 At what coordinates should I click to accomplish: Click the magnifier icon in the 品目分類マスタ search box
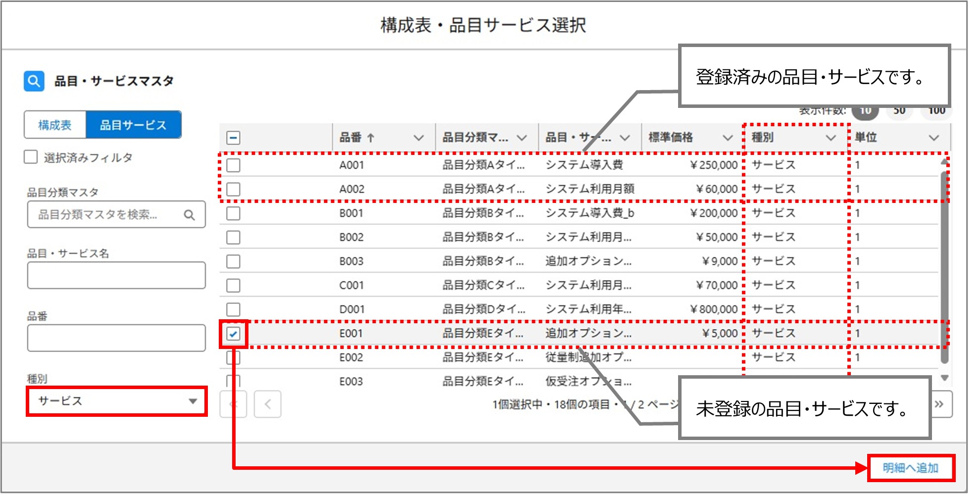click(x=190, y=215)
